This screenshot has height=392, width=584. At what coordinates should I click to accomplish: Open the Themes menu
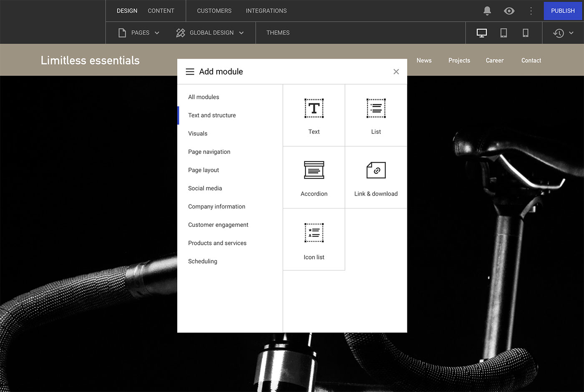point(278,33)
